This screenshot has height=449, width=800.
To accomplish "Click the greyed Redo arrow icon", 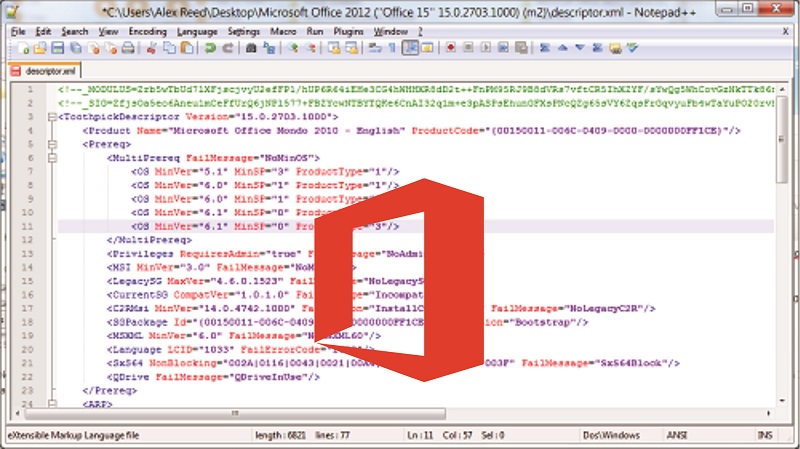I will tap(228, 48).
